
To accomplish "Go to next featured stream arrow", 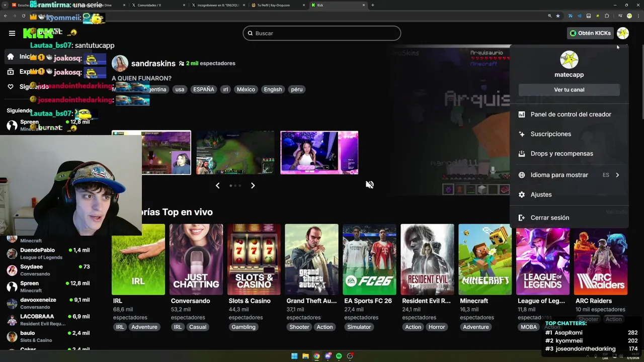I will [x=253, y=186].
